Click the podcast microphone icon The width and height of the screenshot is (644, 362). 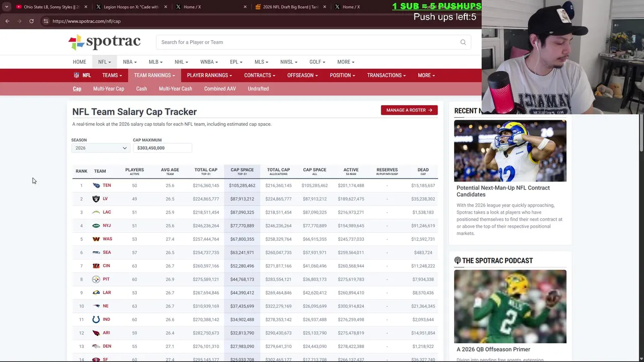click(457, 260)
